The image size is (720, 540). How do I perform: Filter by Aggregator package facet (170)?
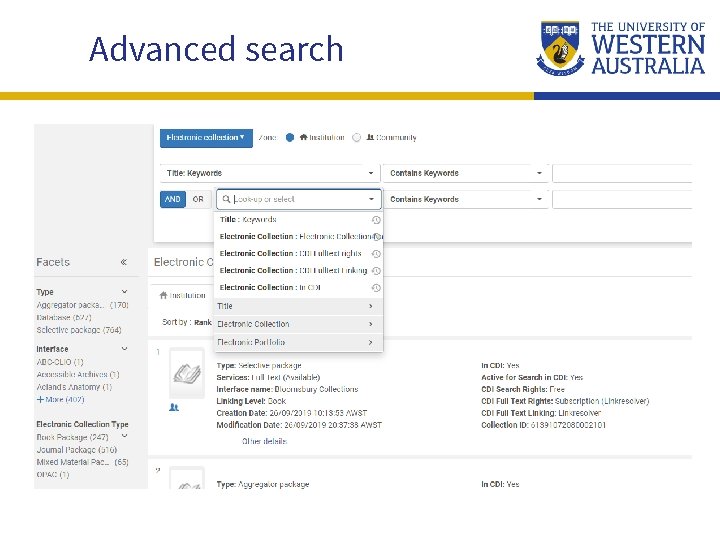coord(82,305)
